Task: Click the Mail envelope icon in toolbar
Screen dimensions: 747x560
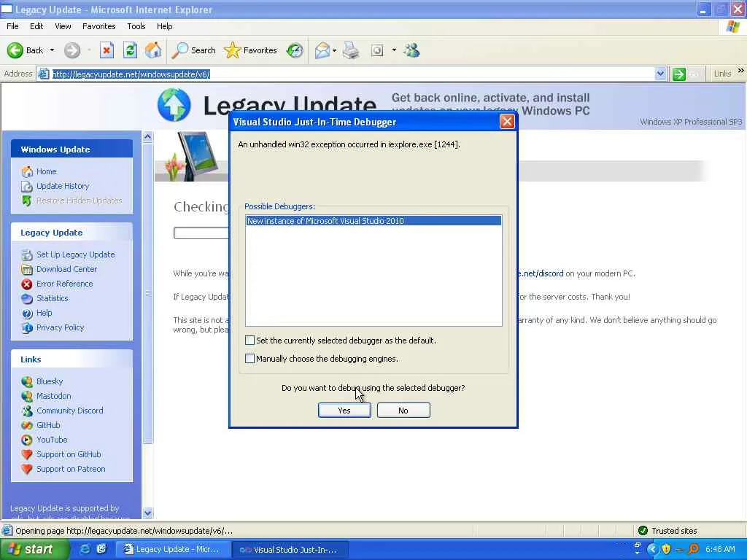Action: pos(322,50)
